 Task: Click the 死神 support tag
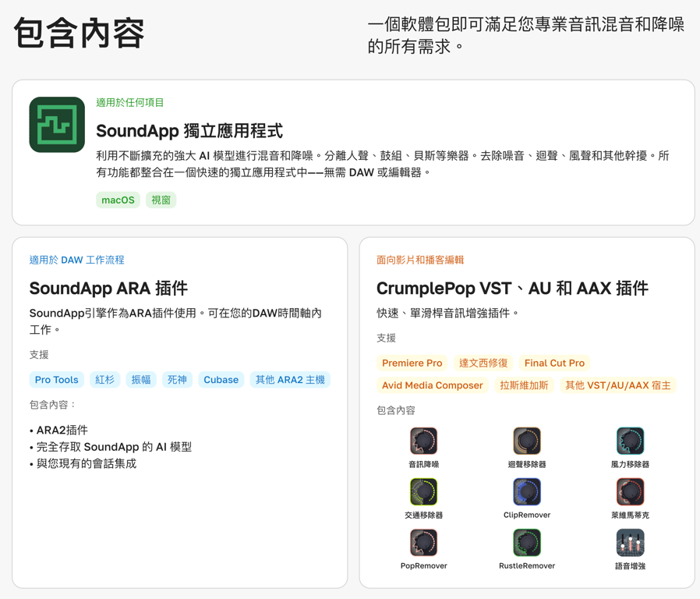[x=177, y=380]
